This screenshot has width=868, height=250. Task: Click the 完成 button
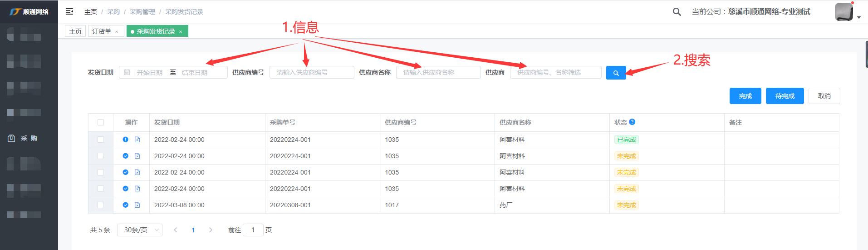pyautogui.click(x=745, y=96)
